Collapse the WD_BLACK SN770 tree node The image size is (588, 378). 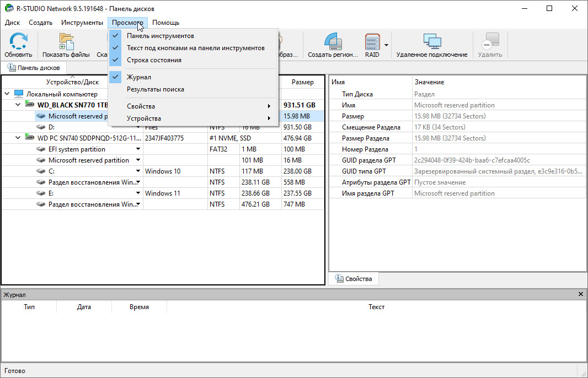coord(18,105)
